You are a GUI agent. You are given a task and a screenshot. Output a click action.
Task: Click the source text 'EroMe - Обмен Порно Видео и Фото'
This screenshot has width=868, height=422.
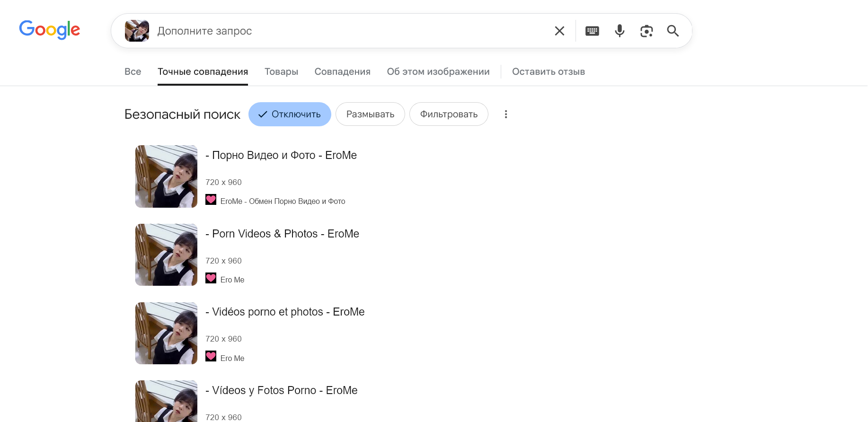(283, 201)
